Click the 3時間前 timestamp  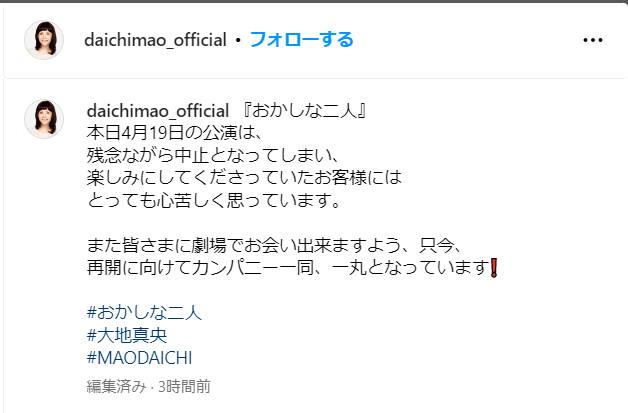184,387
